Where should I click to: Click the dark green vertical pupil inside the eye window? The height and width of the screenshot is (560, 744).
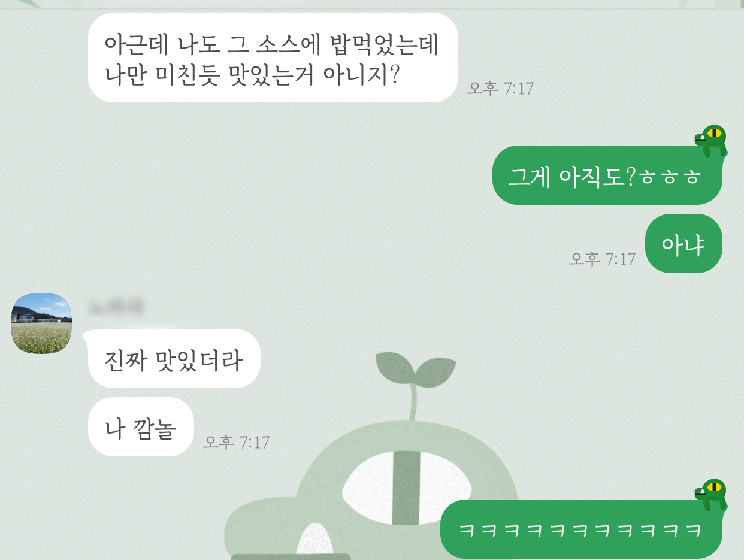[x=406, y=488]
